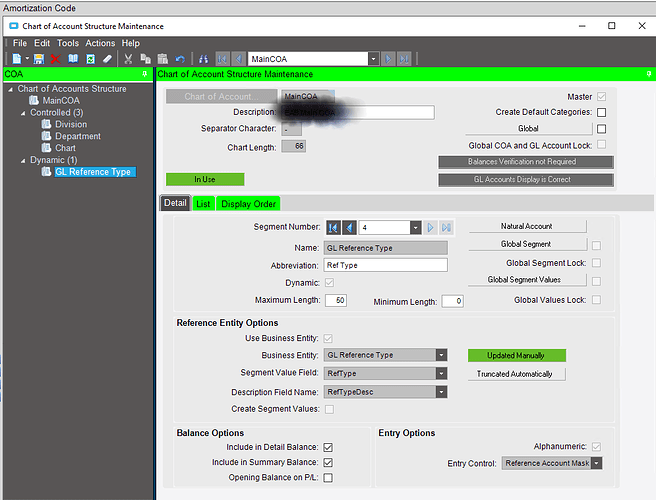The image size is (656, 500).
Task: Click pin icon on Chart of Account Structure Maintenance header
Action: coord(649,74)
